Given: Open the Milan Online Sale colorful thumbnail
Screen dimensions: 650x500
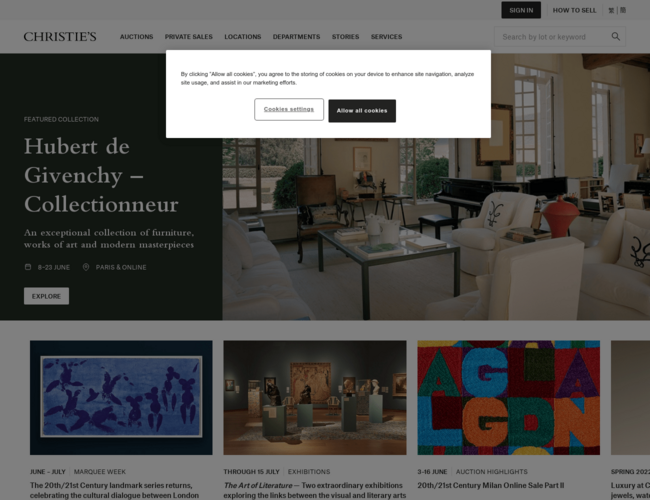Looking at the screenshot, I should (509, 398).
